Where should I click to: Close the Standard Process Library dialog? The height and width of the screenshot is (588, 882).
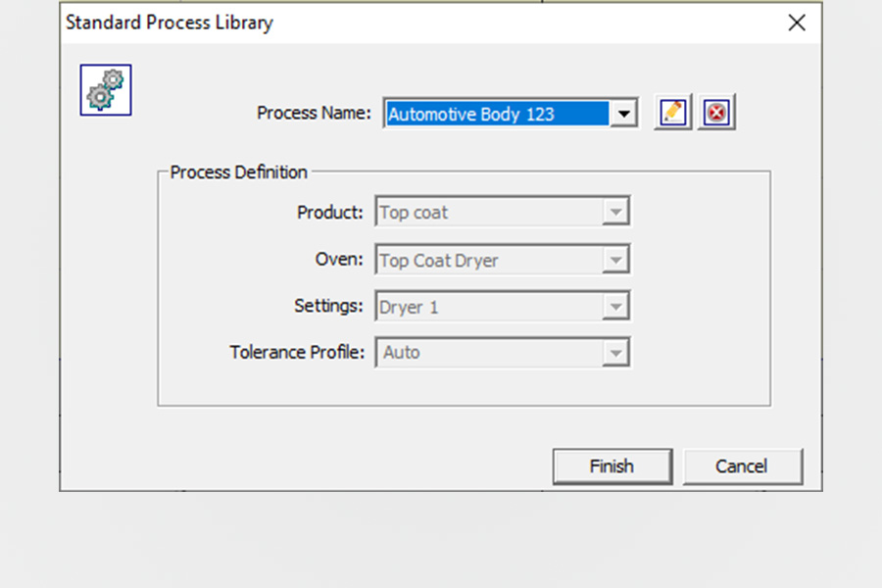797,23
